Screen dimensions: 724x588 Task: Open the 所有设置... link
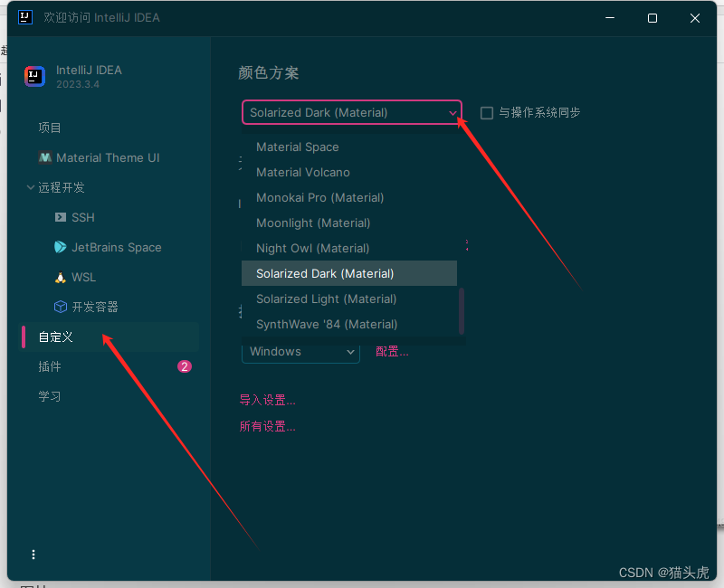click(267, 426)
